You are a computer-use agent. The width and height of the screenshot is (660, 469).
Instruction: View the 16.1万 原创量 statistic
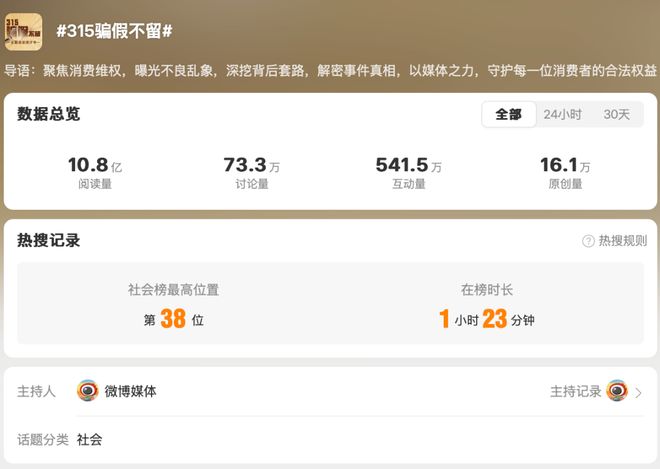click(x=565, y=173)
